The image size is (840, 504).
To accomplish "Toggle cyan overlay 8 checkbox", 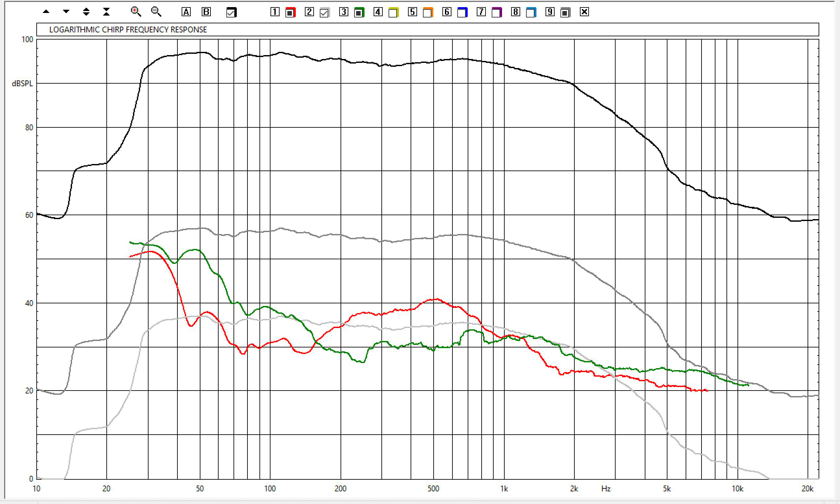I will click(x=531, y=13).
